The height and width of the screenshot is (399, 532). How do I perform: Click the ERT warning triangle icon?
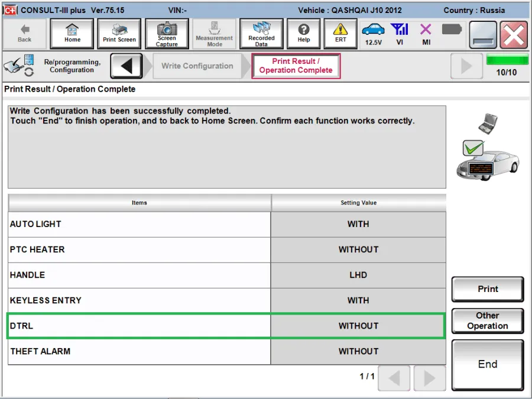pyautogui.click(x=340, y=34)
